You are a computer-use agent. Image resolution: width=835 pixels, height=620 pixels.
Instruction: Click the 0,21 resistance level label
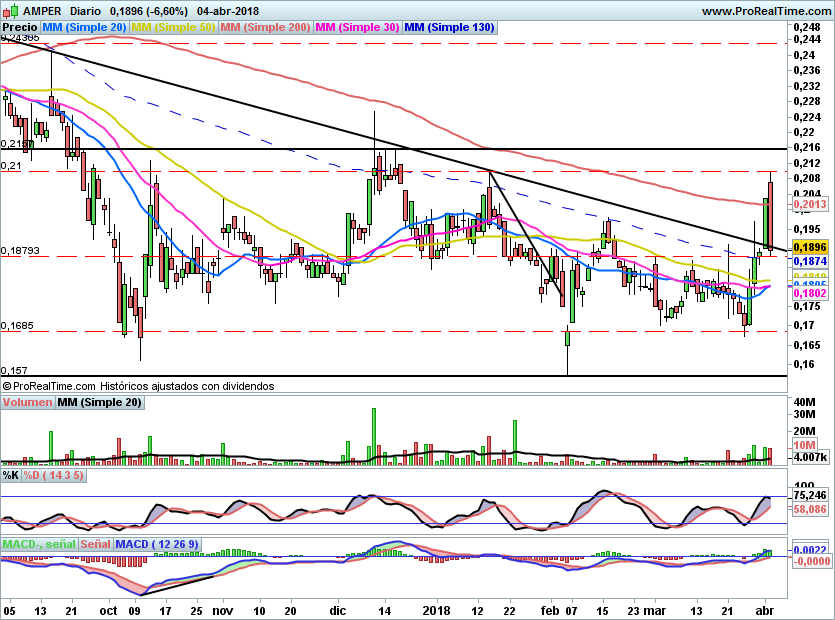[11, 166]
